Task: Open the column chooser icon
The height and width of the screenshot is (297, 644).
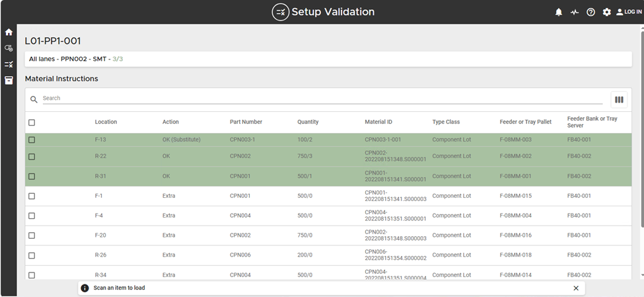Action: point(619,99)
